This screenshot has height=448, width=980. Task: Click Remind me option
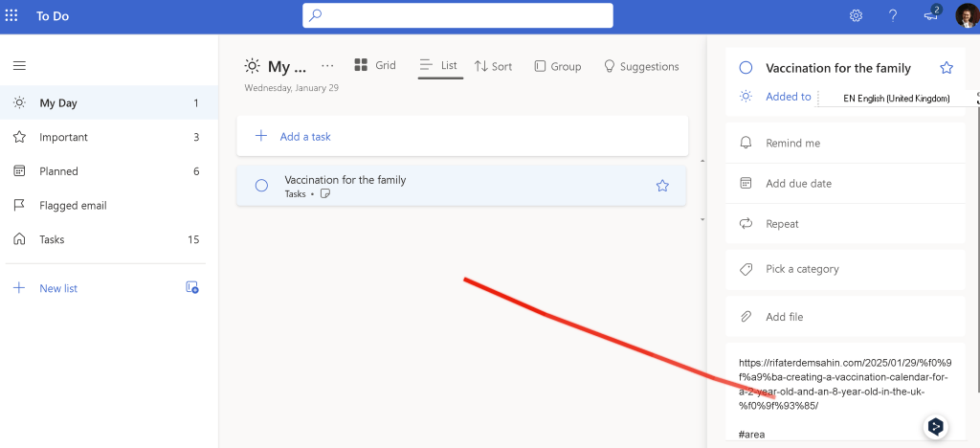(845, 143)
